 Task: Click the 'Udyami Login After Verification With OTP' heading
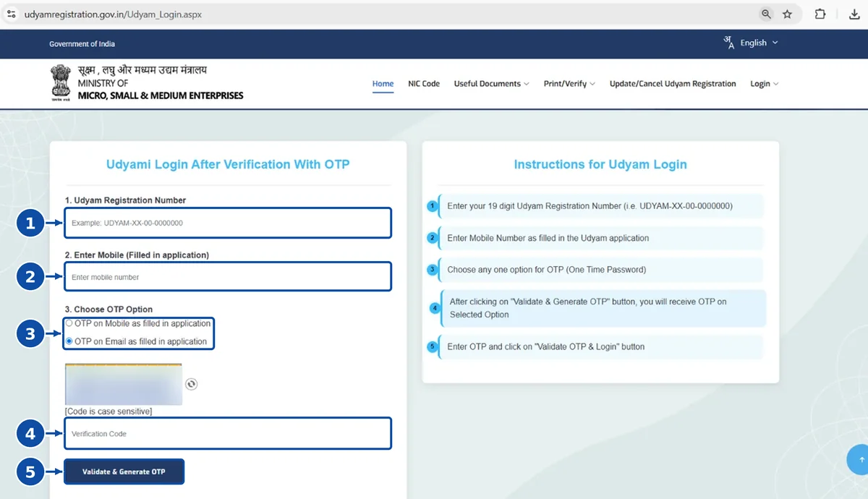click(228, 164)
